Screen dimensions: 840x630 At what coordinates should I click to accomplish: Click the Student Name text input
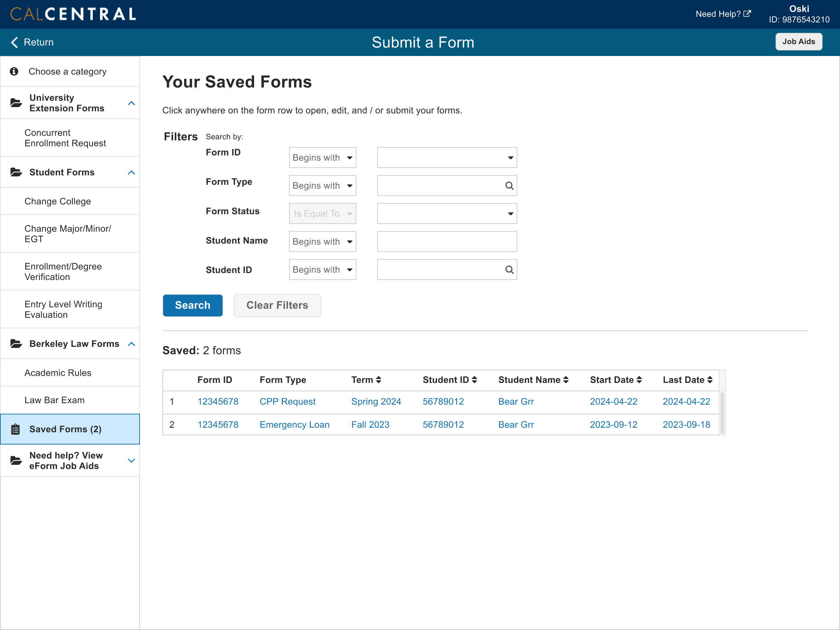pyautogui.click(x=447, y=241)
